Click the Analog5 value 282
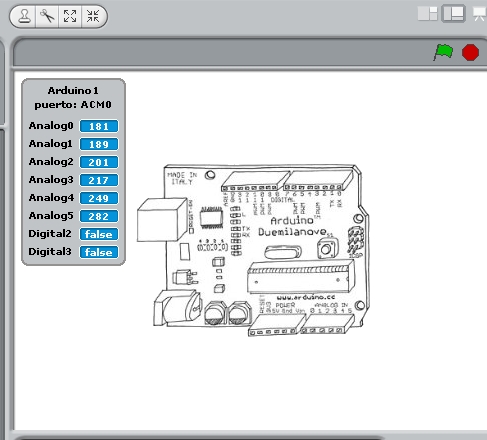 point(99,216)
